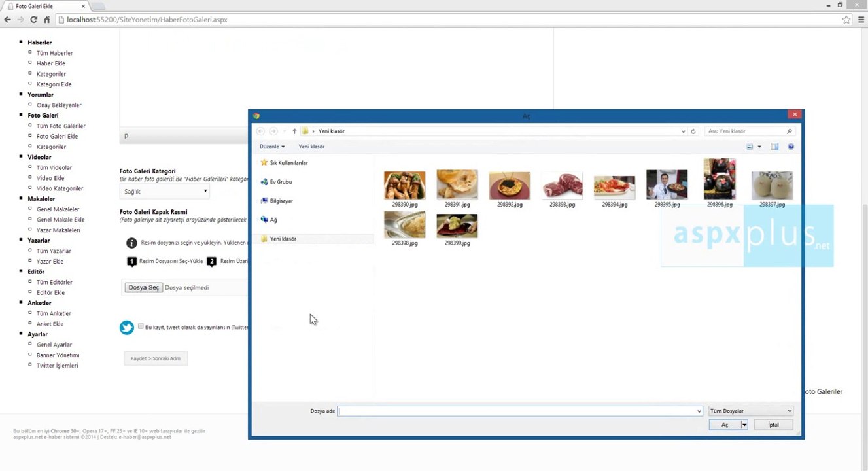868x471 pixels.
Task: Select Sık Kullanılanlar in the sidebar
Action: 285,163
